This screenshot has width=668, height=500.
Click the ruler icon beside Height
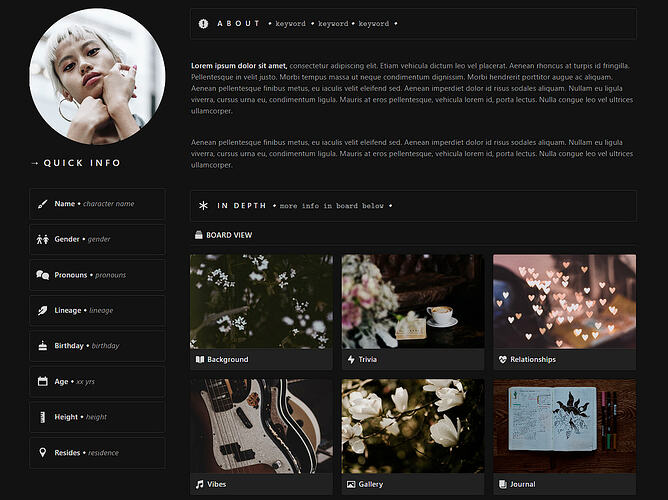pyautogui.click(x=42, y=417)
